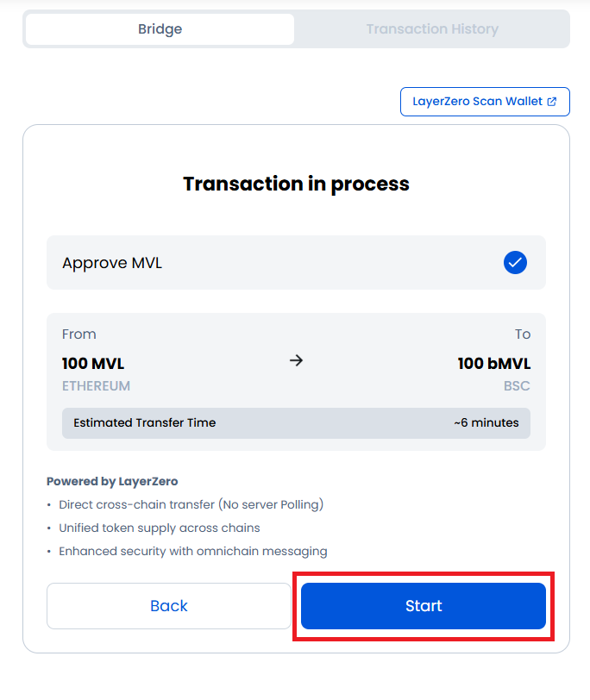
Task: Switch to the Bridge tab
Action: tap(160, 29)
